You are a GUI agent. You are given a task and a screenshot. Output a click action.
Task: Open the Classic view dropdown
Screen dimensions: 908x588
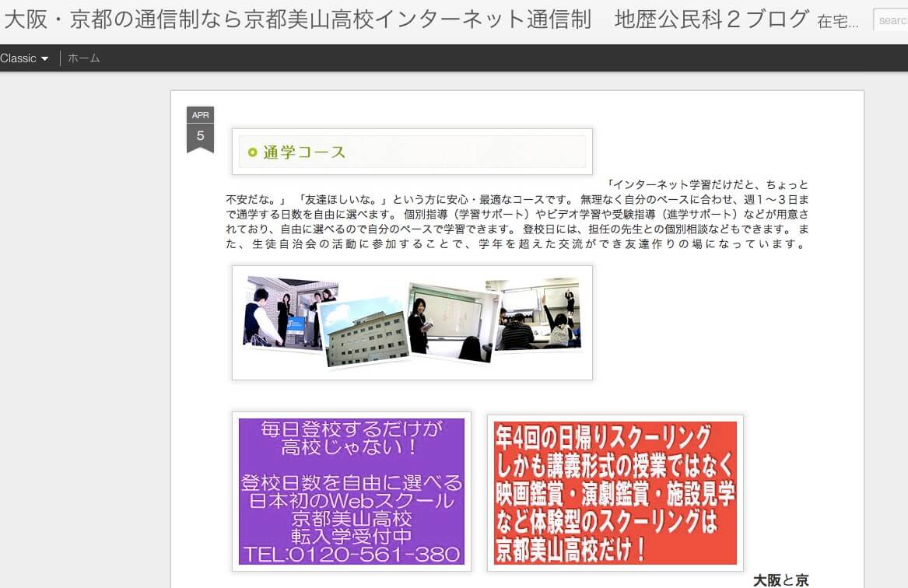click(x=24, y=58)
